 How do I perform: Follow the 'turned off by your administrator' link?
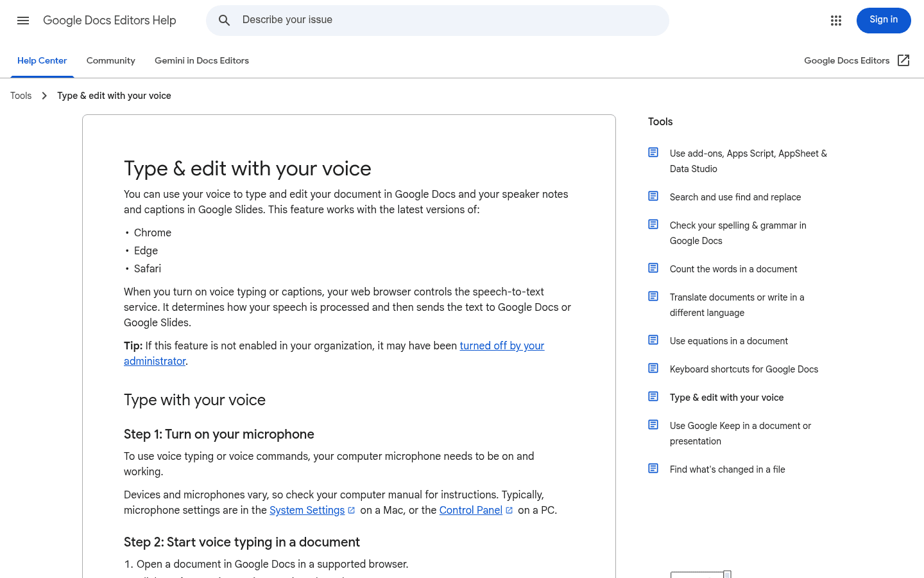(x=334, y=353)
